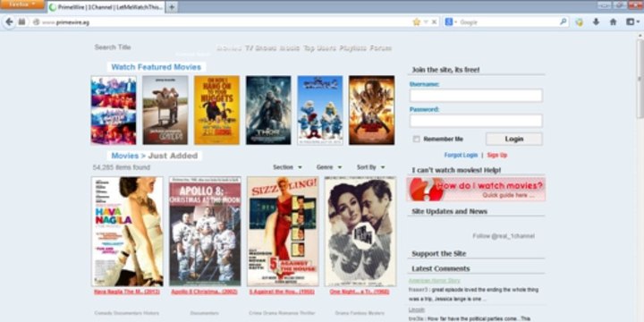Open Apollo 8 astronauts poster thumbnail
The image size is (644, 322).
[x=205, y=232]
